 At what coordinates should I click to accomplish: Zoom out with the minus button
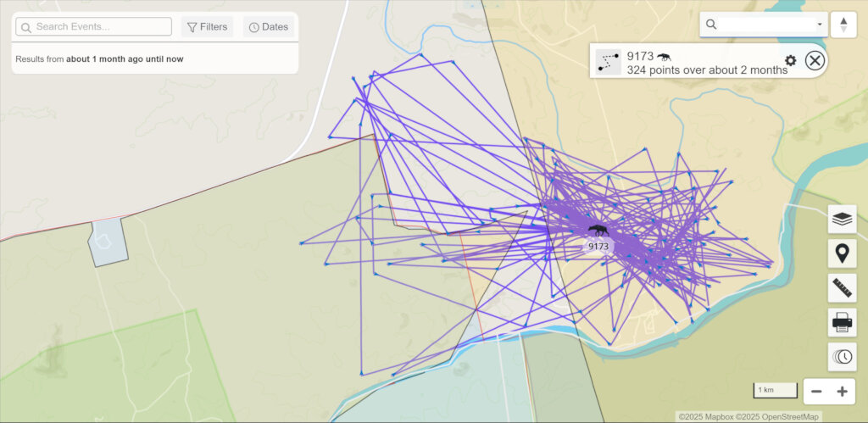[816, 392]
